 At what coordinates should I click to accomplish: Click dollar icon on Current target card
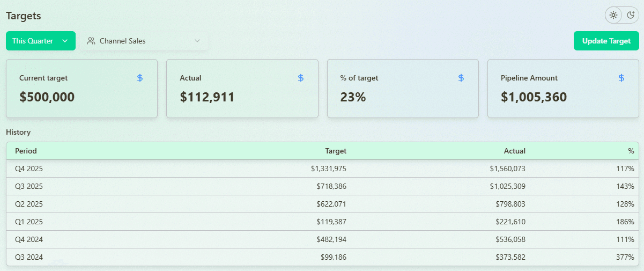pyautogui.click(x=140, y=78)
